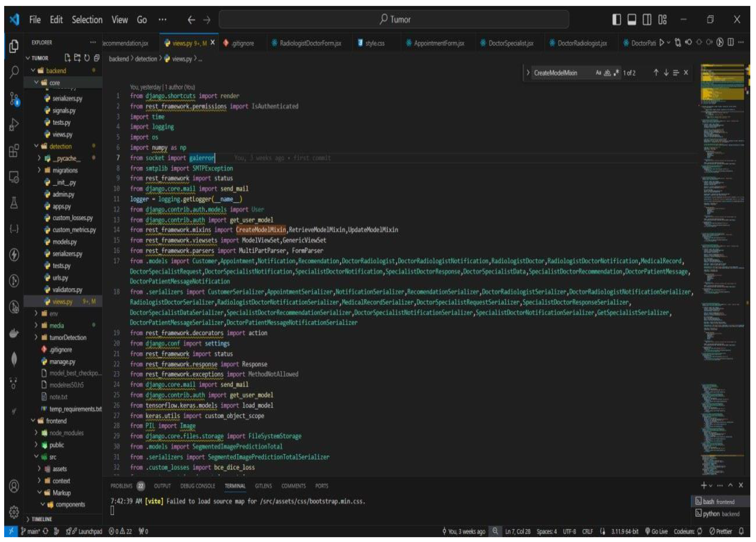Expand the TIMELINE section

click(x=41, y=519)
